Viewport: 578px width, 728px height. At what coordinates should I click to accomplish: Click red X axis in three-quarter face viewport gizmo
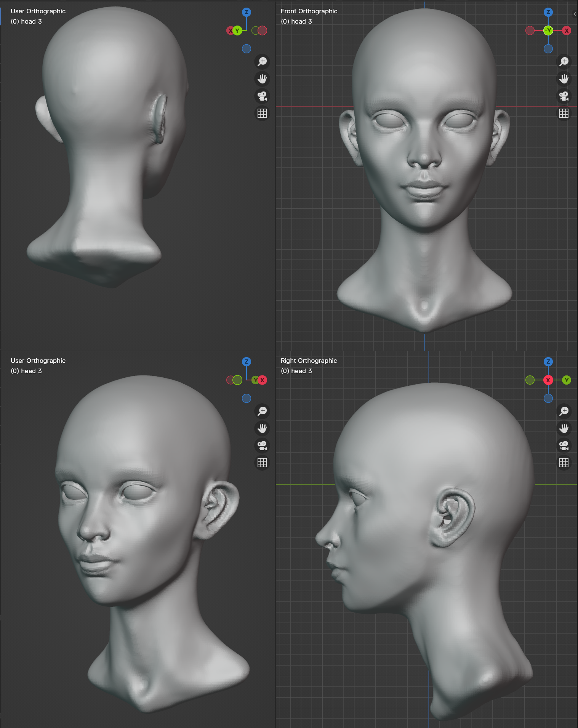262,380
